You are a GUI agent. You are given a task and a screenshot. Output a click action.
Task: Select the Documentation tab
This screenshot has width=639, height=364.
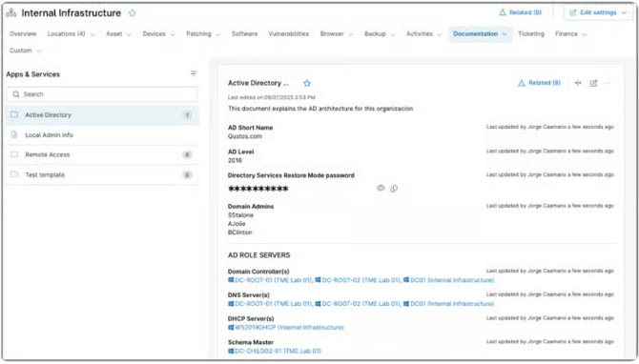tap(480, 33)
